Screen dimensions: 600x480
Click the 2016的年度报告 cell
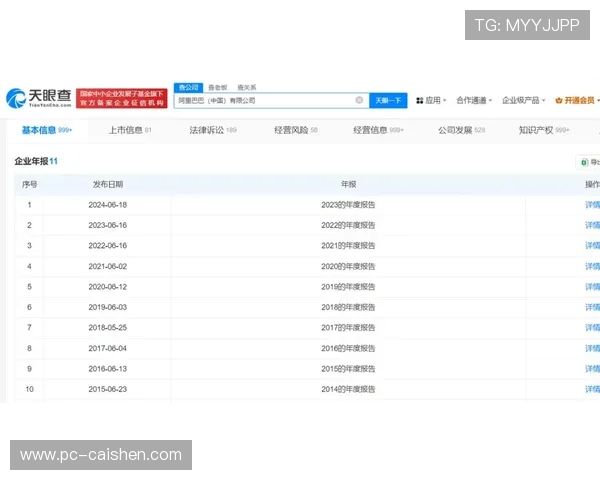tap(348, 348)
